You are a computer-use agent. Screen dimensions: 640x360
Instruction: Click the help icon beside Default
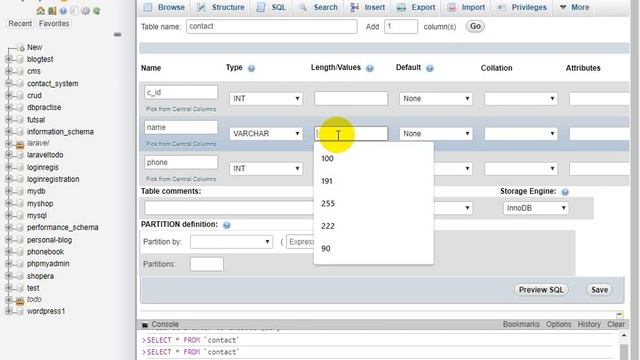point(430,68)
